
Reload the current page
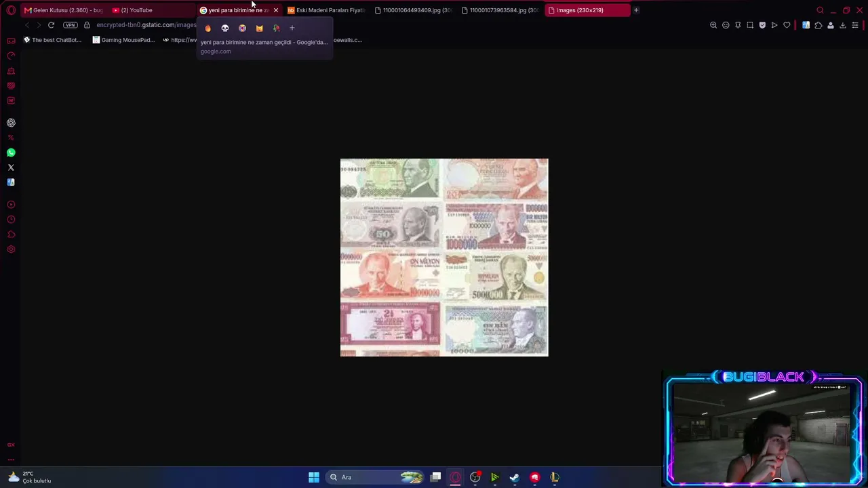pyautogui.click(x=51, y=25)
